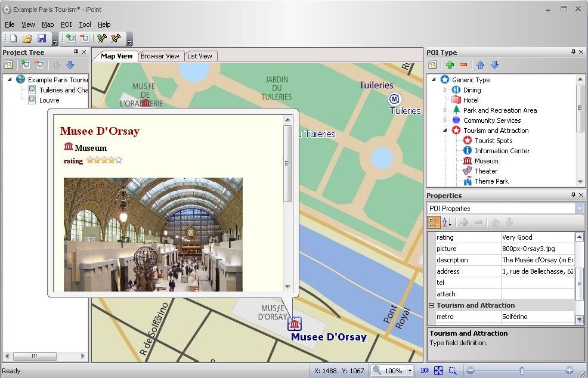Viewport: 588px width, 378px height.
Task: Expand the Park and Recreation Area node
Action: coord(445,110)
